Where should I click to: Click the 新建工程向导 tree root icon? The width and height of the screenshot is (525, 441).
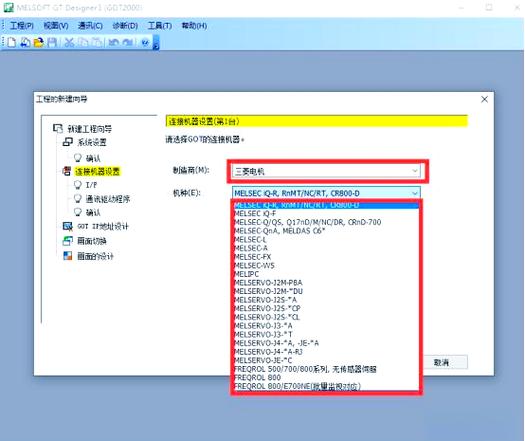coord(58,129)
